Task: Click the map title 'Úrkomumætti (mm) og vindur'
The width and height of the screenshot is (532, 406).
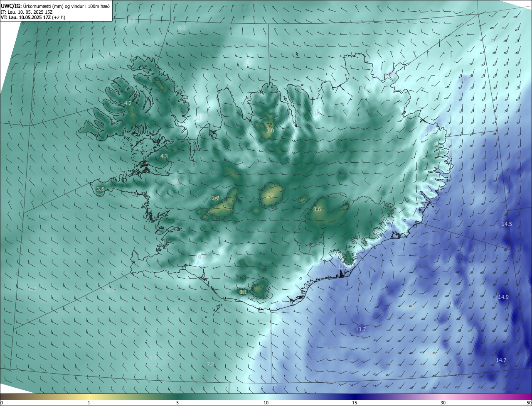Action: tap(54, 6)
